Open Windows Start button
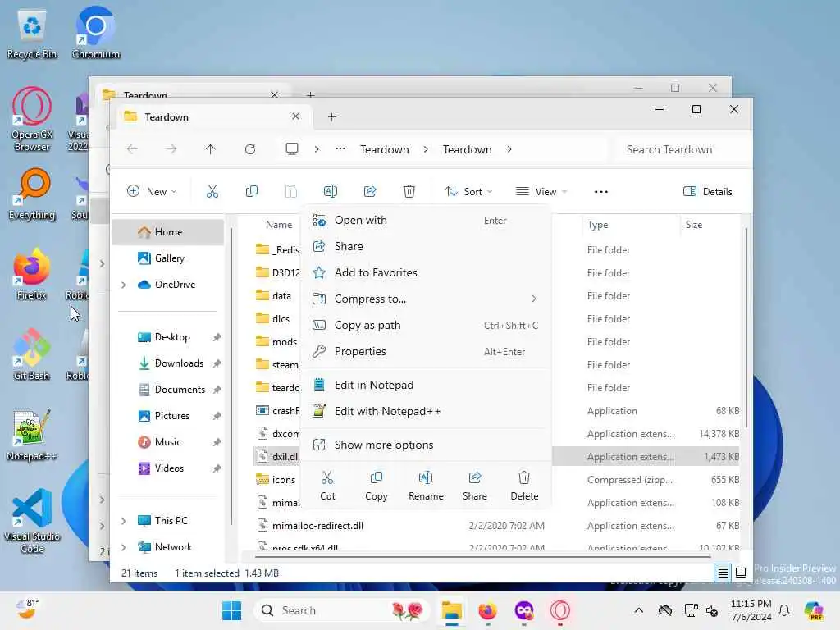 232,610
